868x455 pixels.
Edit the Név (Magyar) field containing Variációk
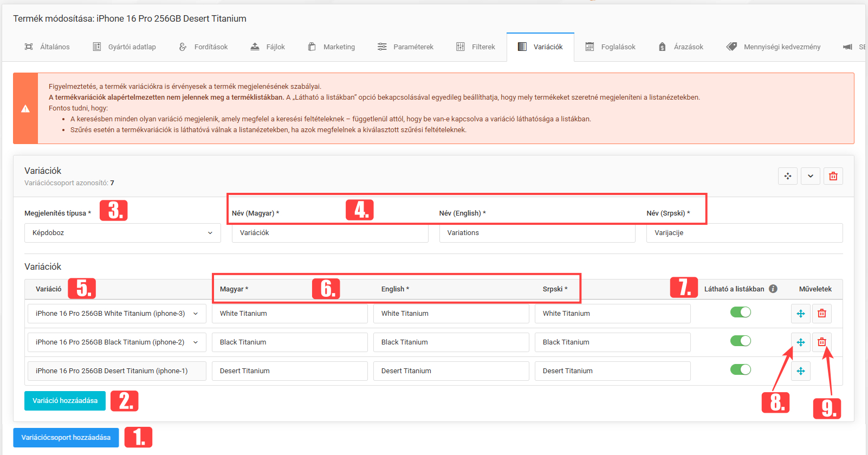pos(330,233)
